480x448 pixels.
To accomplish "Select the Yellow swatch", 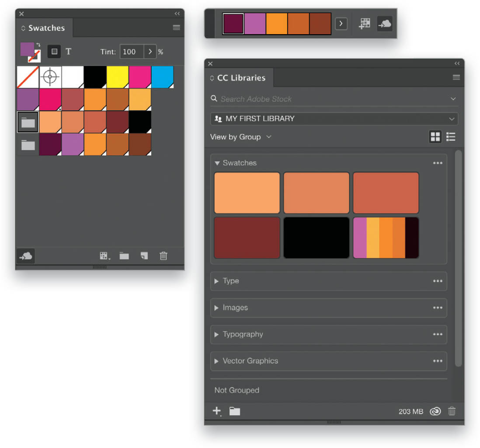I will tap(118, 77).
